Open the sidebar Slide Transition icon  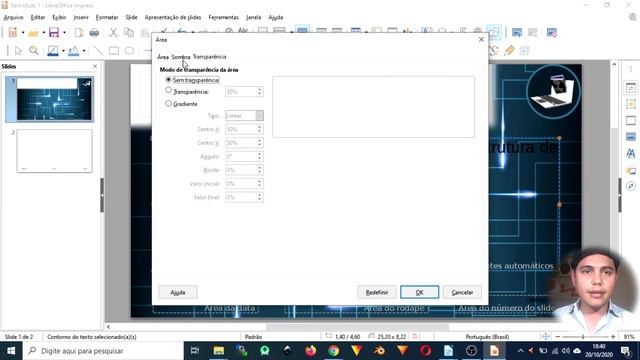pos(631,104)
